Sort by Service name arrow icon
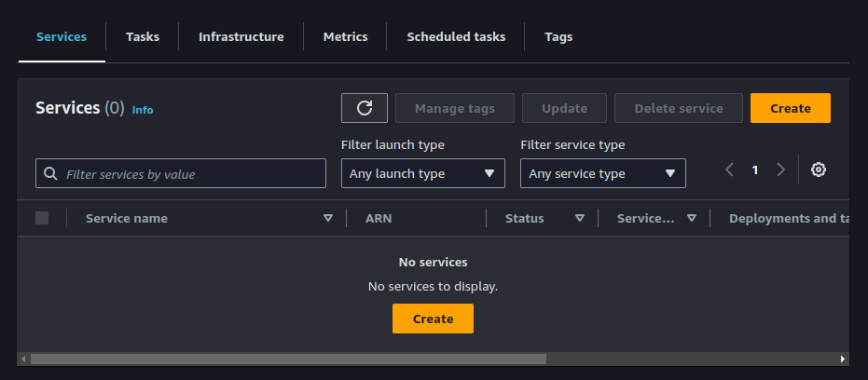The image size is (868, 380). pyautogui.click(x=327, y=218)
